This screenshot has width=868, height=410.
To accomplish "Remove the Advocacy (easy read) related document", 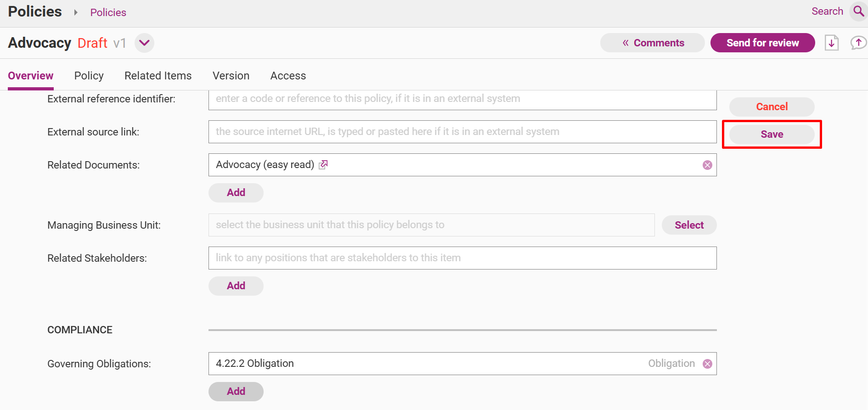I will [707, 165].
